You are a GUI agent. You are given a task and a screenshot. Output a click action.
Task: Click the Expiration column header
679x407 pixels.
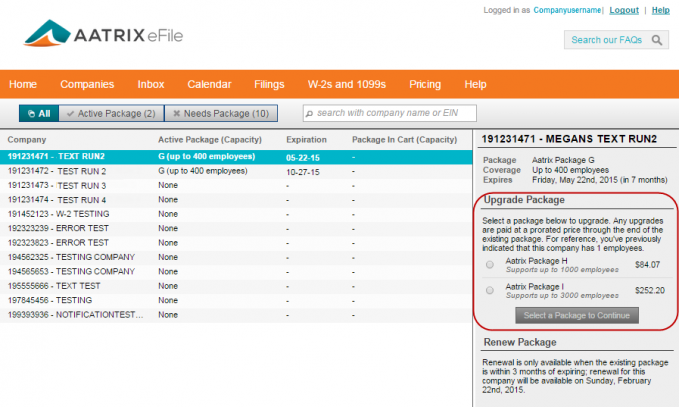coord(306,139)
